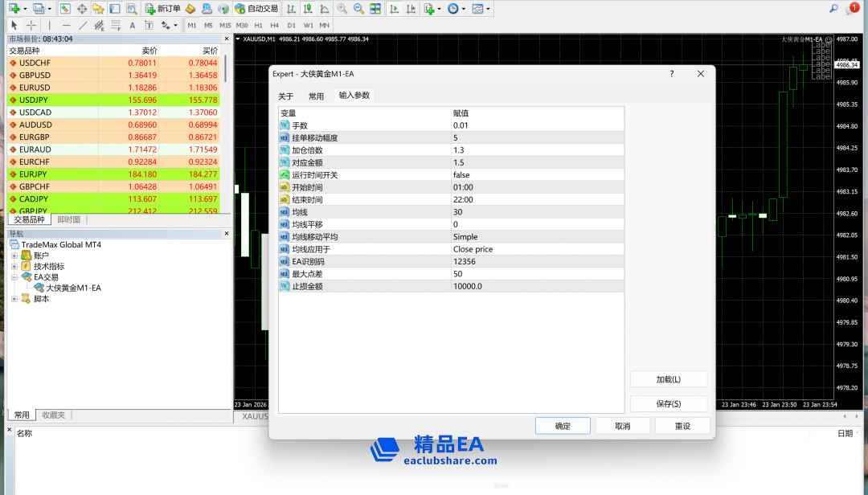868x495 pixels.
Task: Collapse the EA交易 tree node
Action: coord(14,277)
